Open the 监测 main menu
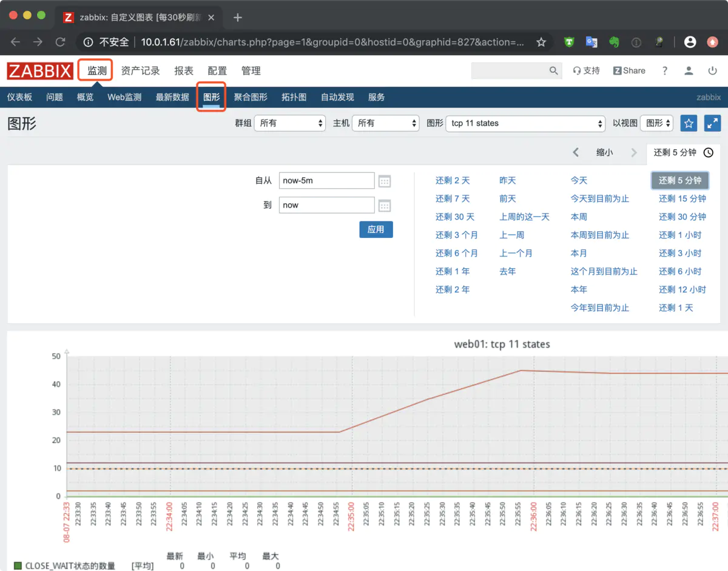The width and height of the screenshot is (728, 571). [96, 71]
